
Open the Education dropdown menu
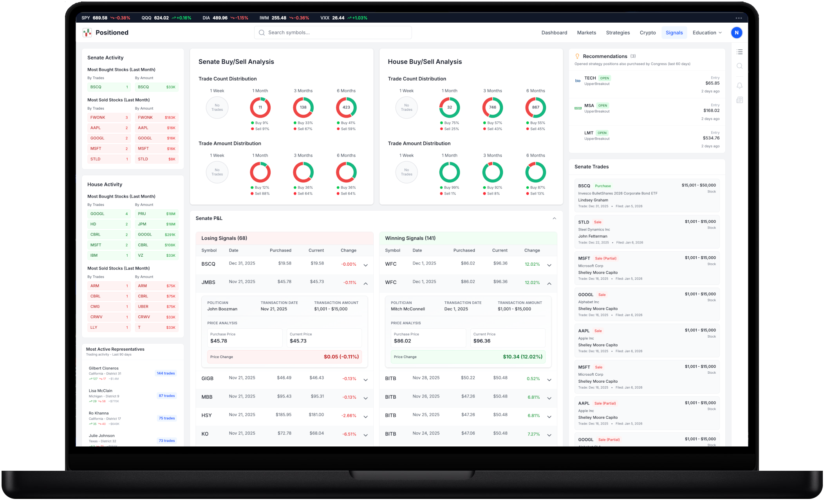(x=707, y=33)
